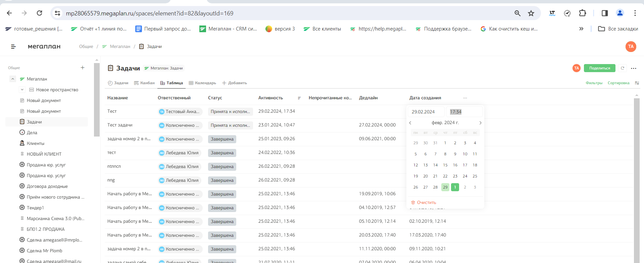Open the hamburger menu beside Мегаплан logo
The width and height of the screenshot is (644, 263).
(x=13, y=47)
